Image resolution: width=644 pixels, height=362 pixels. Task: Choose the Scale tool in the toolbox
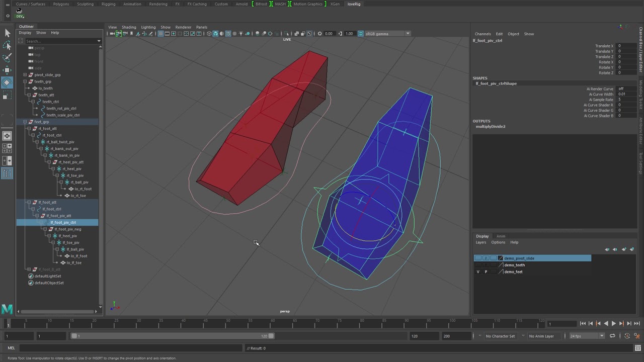(7, 95)
